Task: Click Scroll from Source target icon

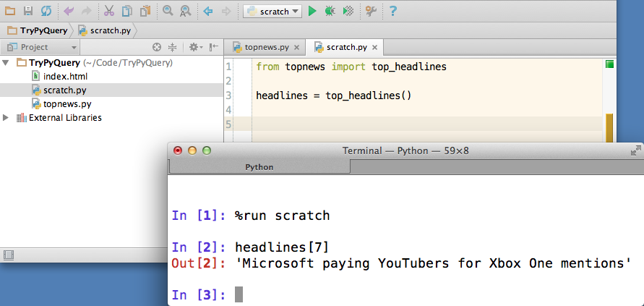Action: tap(156, 47)
